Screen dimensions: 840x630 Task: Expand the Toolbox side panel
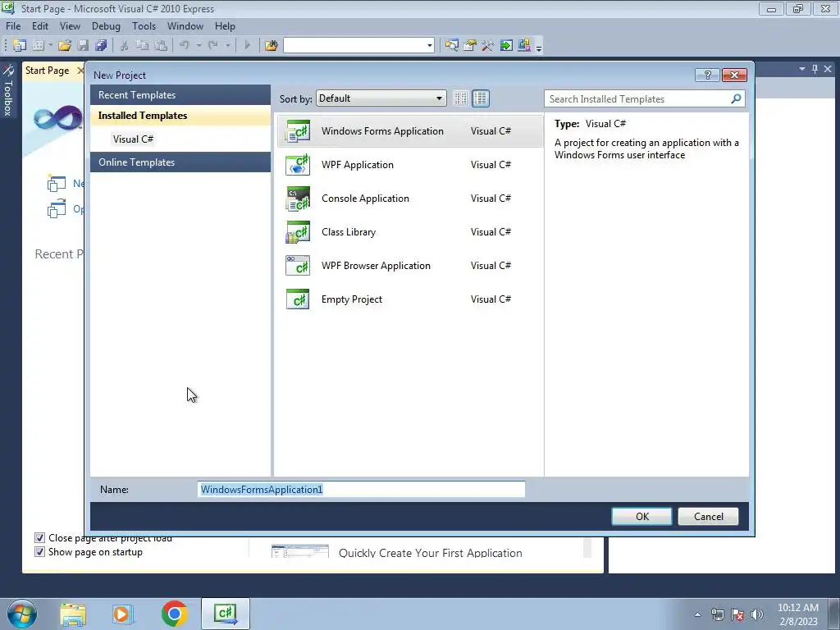point(7,90)
